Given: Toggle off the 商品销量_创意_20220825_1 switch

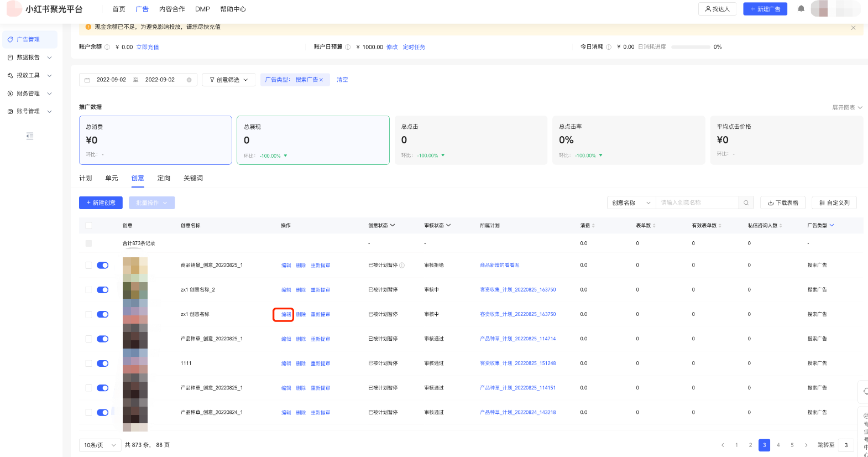Looking at the screenshot, I should tap(102, 266).
